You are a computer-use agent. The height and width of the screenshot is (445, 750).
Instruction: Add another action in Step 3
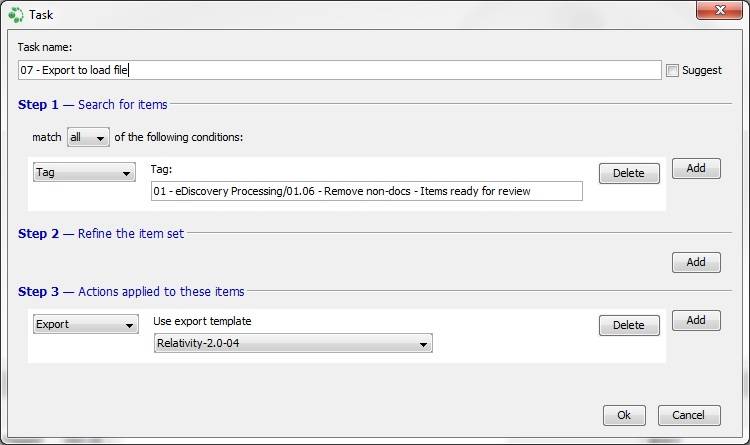[x=696, y=320]
